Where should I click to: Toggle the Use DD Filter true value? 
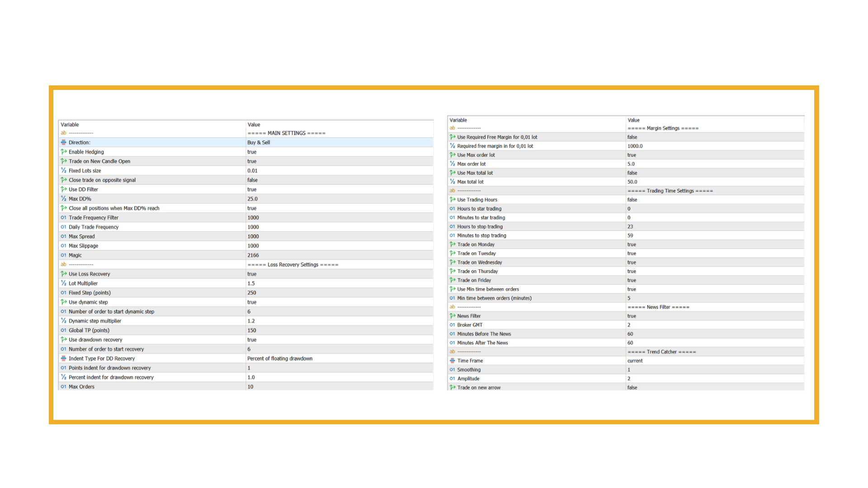point(252,190)
